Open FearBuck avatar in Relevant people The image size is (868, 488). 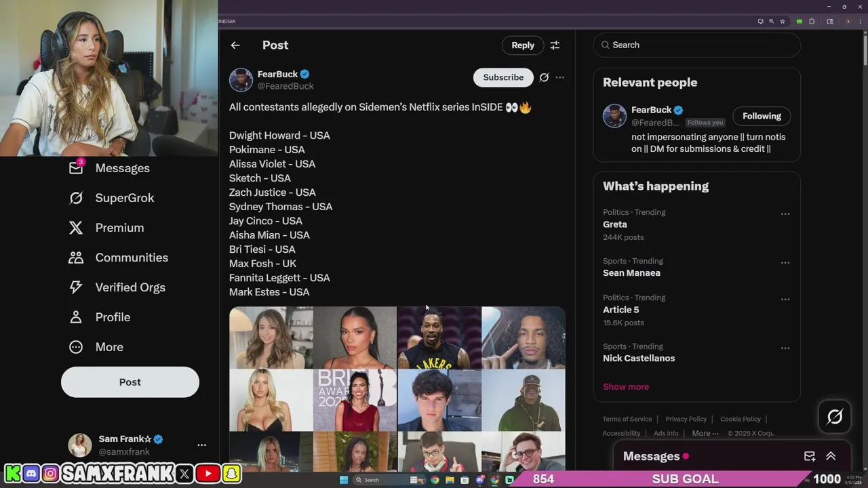tap(614, 116)
